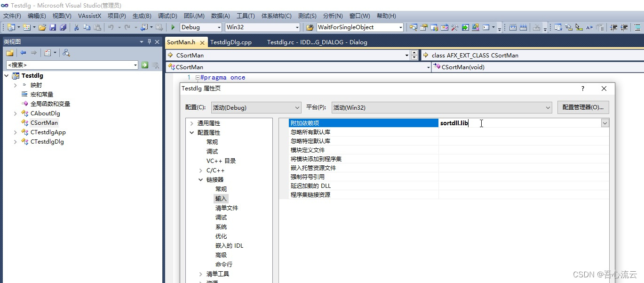The width and height of the screenshot is (644, 283).
Task: Open the 配置 活动(Debug) combo box
Action: (x=256, y=107)
